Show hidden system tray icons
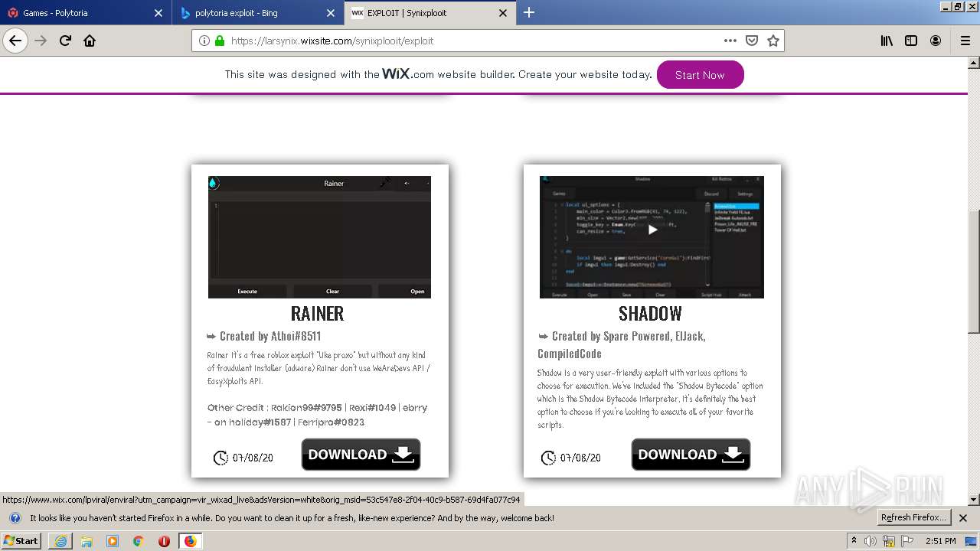980x551 pixels. pyautogui.click(x=854, y=541)
